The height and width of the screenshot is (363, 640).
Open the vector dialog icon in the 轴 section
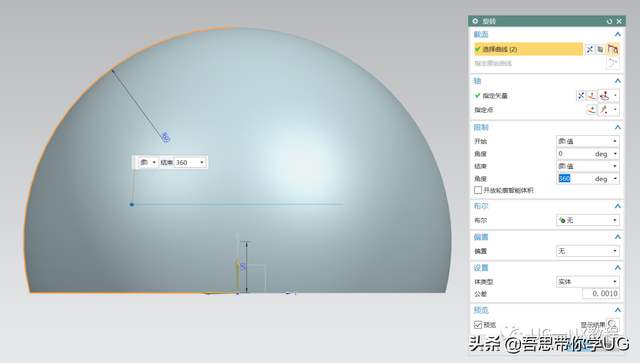tap(591, 96)
